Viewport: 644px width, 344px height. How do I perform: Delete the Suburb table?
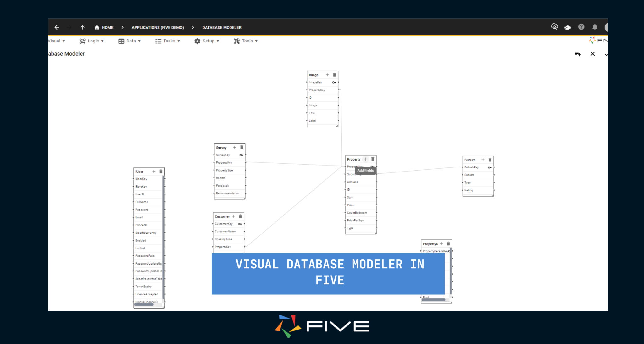[x=490, y=160]
